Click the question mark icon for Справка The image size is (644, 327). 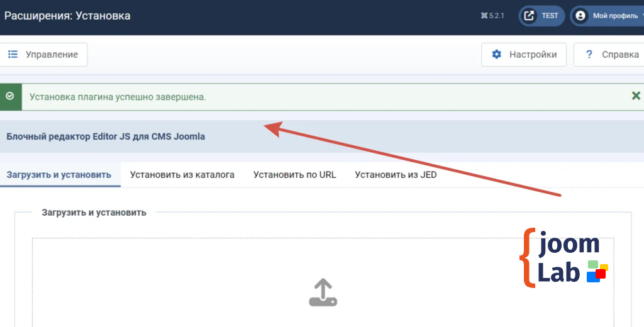[589, 55]
